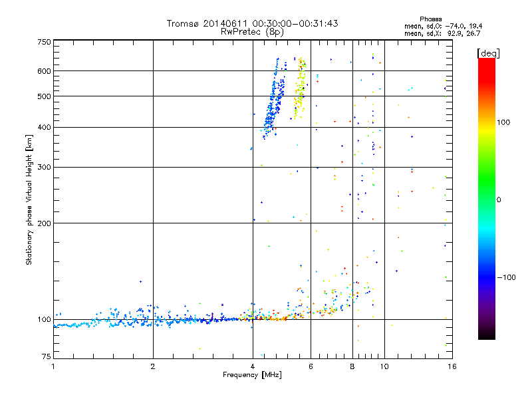Click the y-axis label 'Stationary phase Virtual Height [km]'

pos(29,200)
